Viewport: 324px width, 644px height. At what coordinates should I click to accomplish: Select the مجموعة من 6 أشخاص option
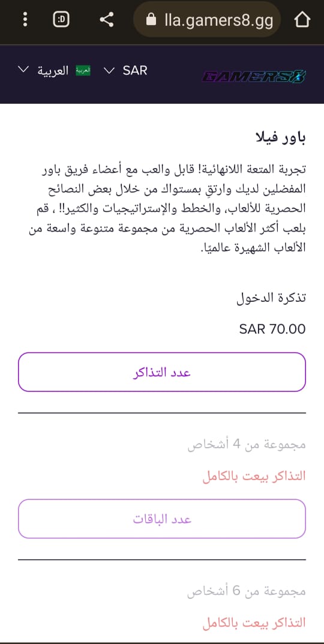click(247, 591)
